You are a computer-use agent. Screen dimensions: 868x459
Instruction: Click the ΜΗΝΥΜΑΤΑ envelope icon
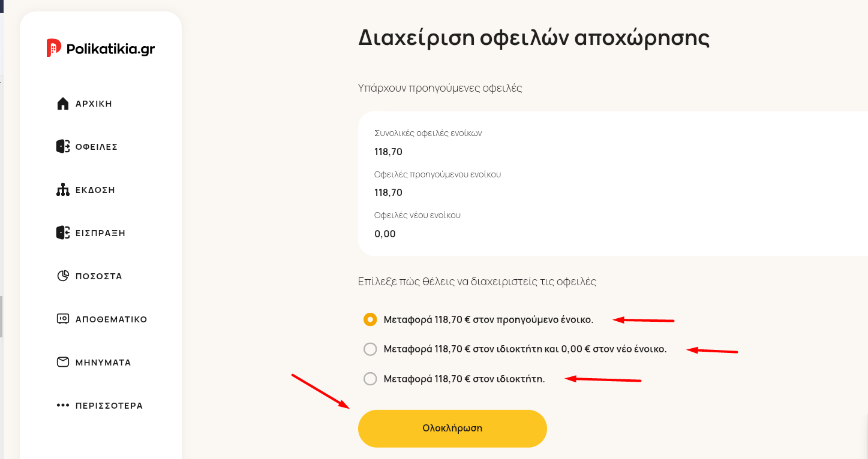pyautogui.click(x=63, y=362)
